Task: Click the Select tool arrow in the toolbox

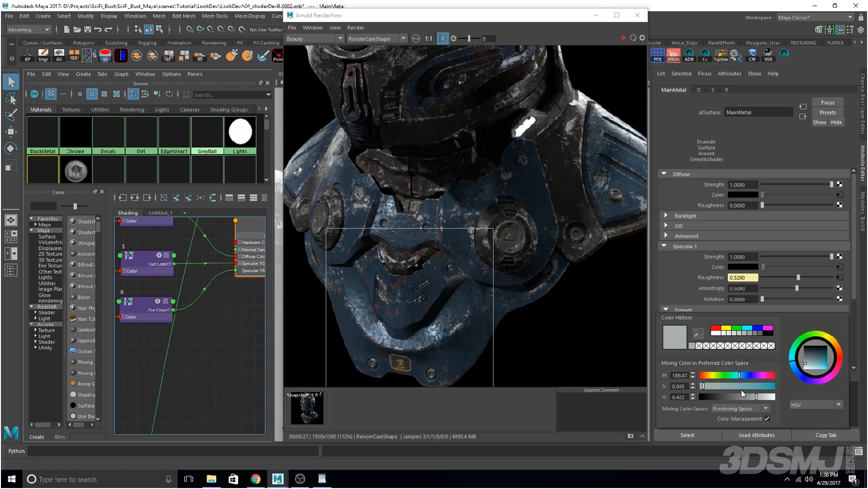Action: click(x=11, y=82)
